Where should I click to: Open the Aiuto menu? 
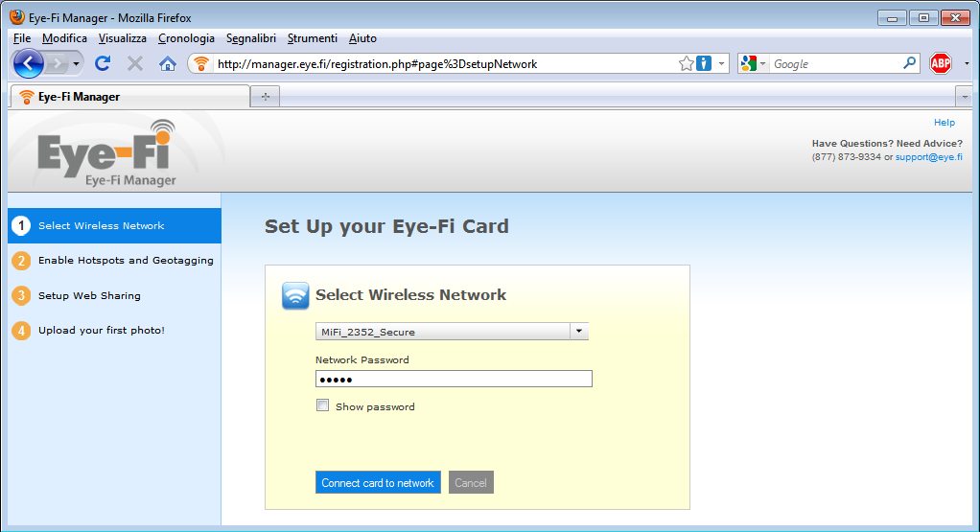pyautogui.click(x=362, y=38)
